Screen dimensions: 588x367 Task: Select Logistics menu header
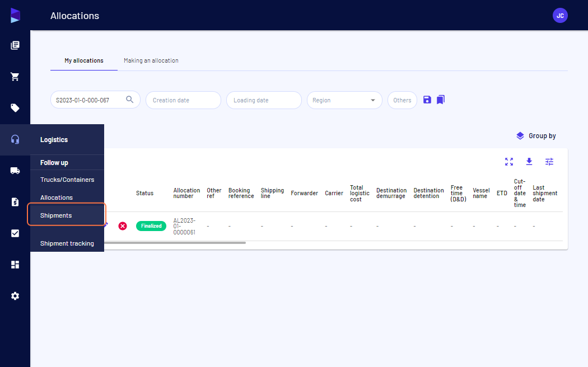click(54, 140)
